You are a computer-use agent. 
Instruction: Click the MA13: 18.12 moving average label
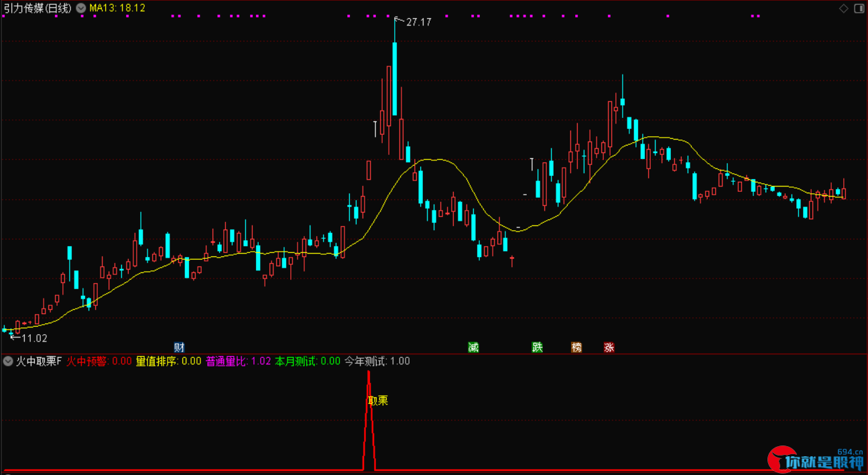[117, 8]
